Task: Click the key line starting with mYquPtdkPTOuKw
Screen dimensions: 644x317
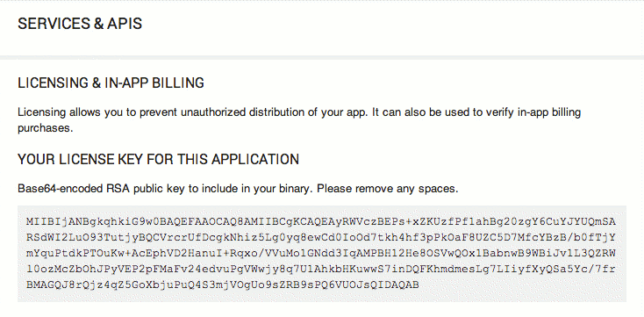Action: [321, 253]
